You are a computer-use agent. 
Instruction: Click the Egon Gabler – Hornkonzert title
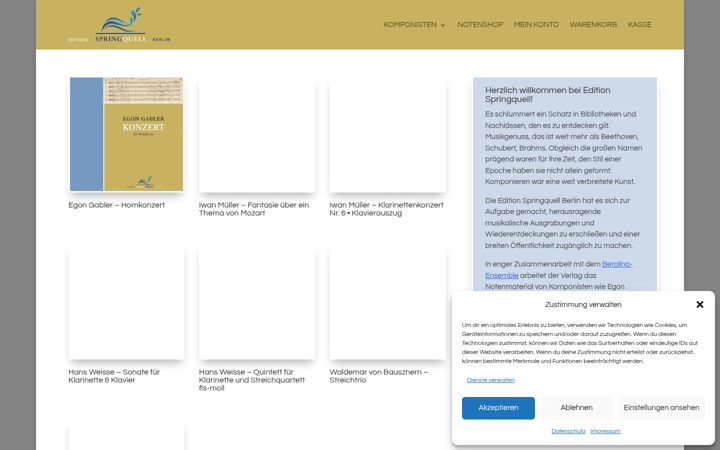coord(117,205)
